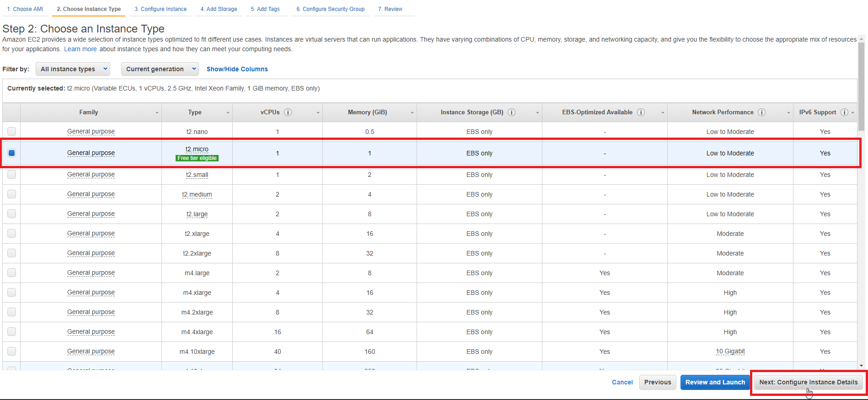868x400 pixels.
Task: Click the Free tier eligible badge
Action: [x=197, y=158]
